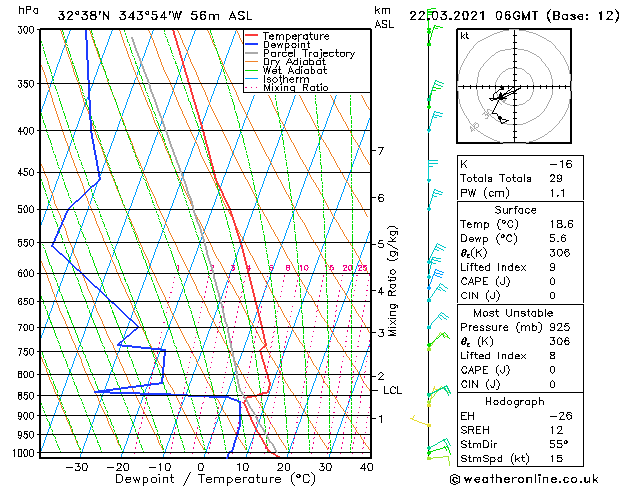Click the 20 °C tick on temperature axis

(284, 467)
